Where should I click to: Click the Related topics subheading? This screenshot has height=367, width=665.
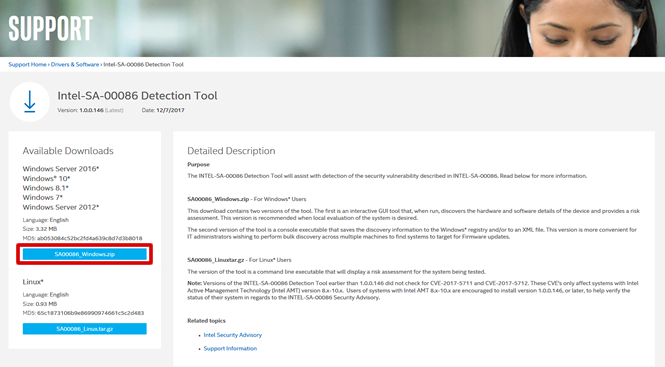coord(207,321)
